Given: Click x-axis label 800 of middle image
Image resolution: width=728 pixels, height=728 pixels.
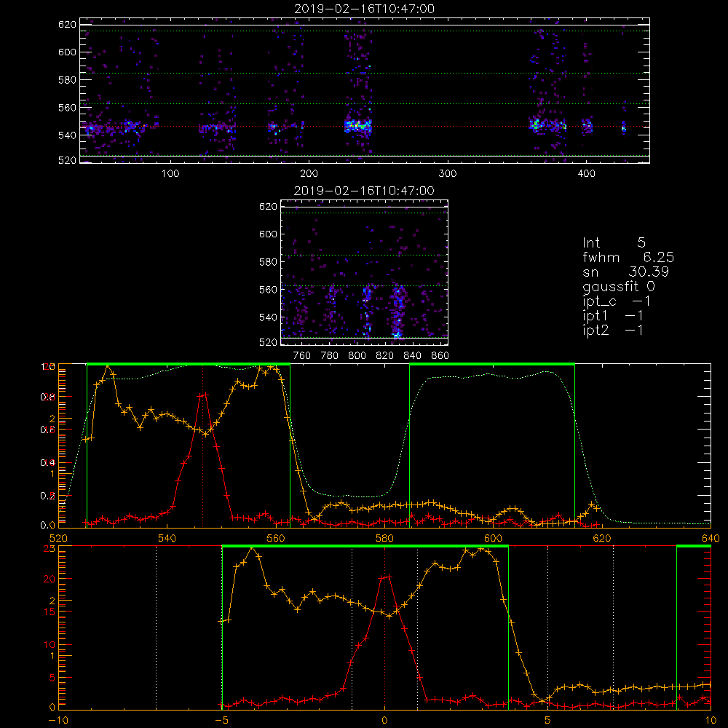Looking at the screenshot, I should pyautogui.click(x=357, y=356).
